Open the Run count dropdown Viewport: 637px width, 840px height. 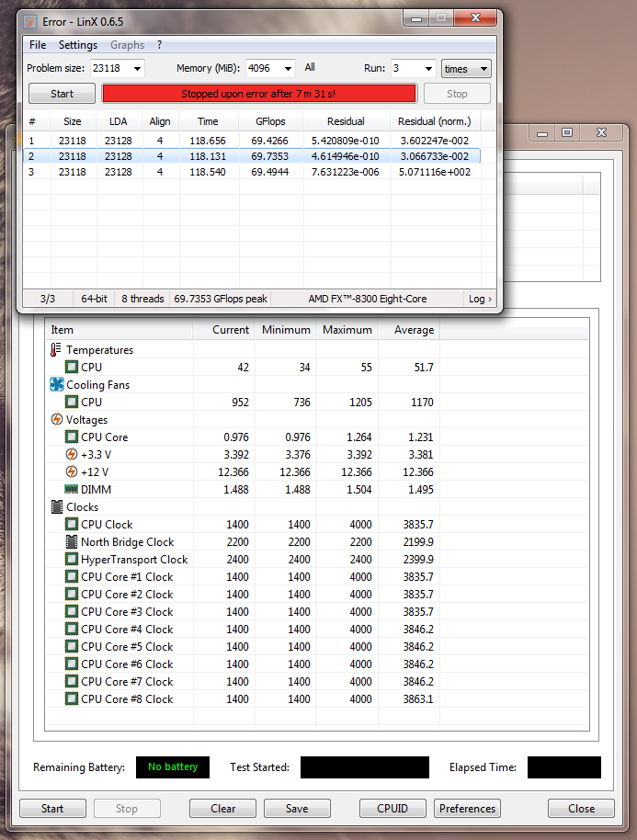(x=428, y=69)
